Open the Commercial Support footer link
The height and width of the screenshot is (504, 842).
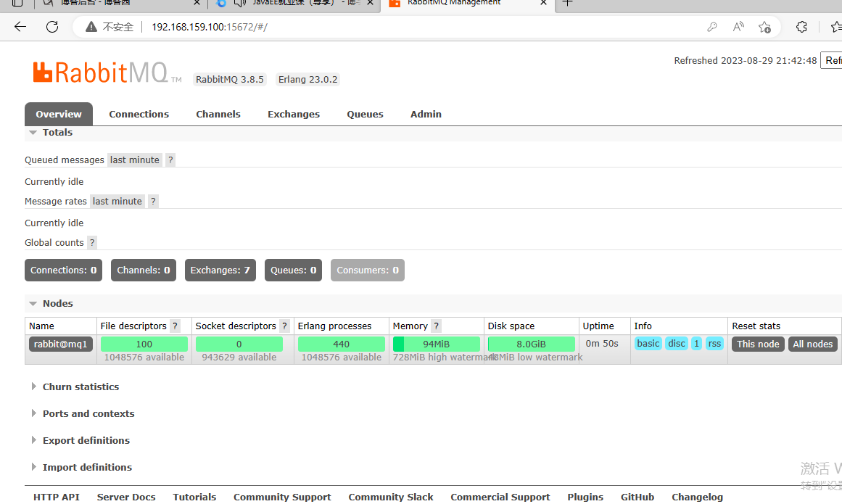pyautogui.click(x=500, y=497)
